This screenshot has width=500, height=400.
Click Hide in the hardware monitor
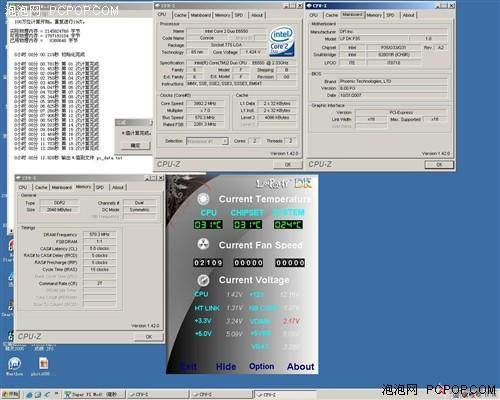click(226, 366)
